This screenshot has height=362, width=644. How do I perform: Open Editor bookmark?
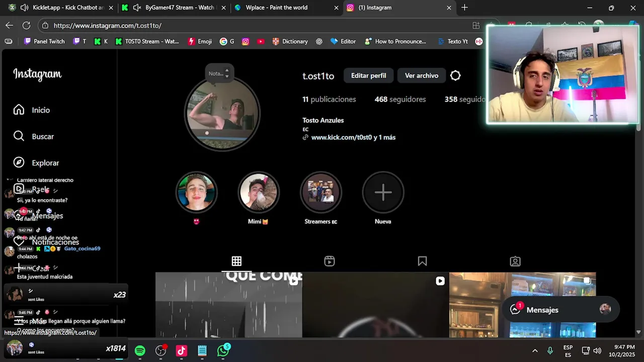tap(343, 42)
